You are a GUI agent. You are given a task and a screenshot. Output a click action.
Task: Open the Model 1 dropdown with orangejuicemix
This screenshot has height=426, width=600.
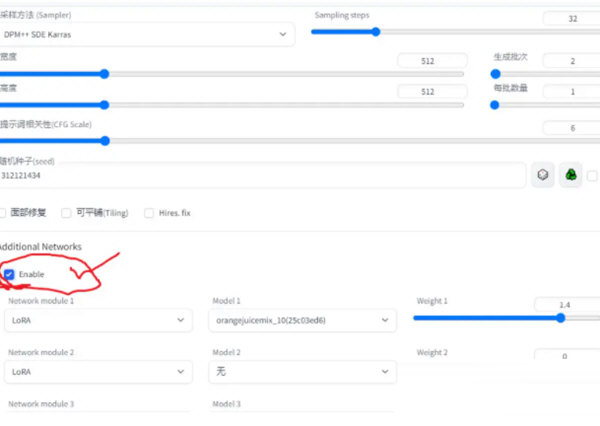pyautogui.click(x=303, y=320)
